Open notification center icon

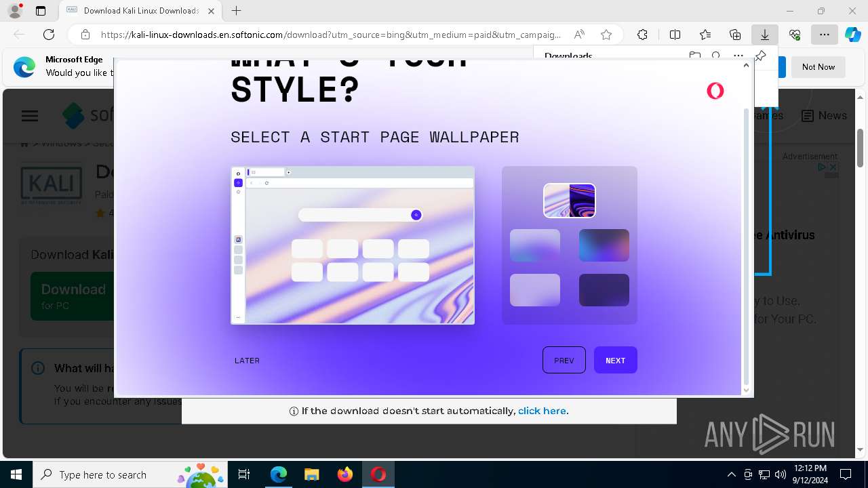coord(846,474)
